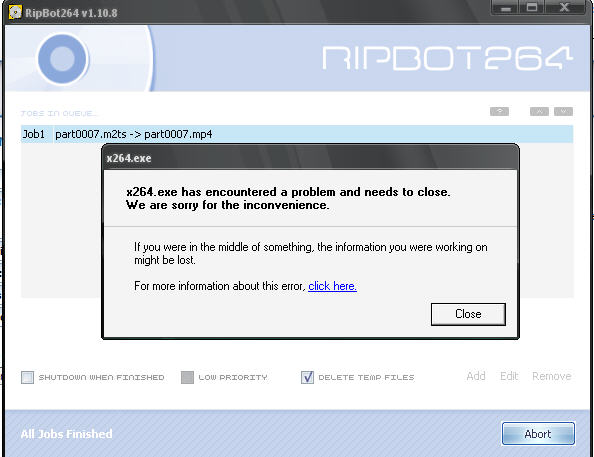Close the x264.exe error dialog
594x457 pixels.
tap(468, 314)
